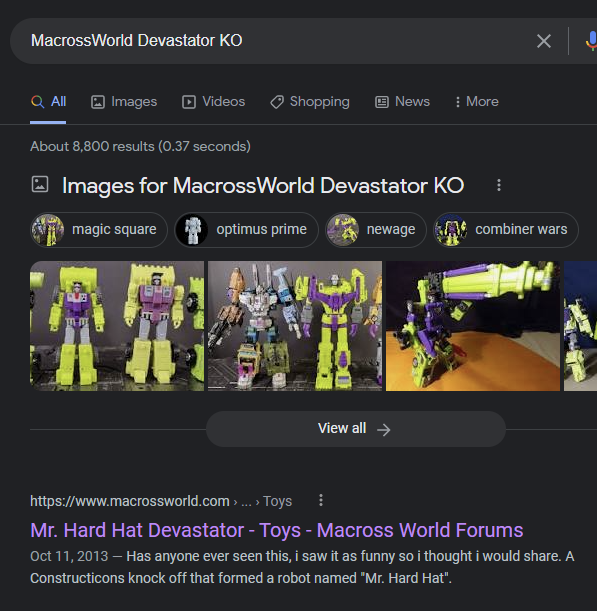Click the arrow icon in View all
Screen dimensions: 597x611
click(x=384, y=430)
